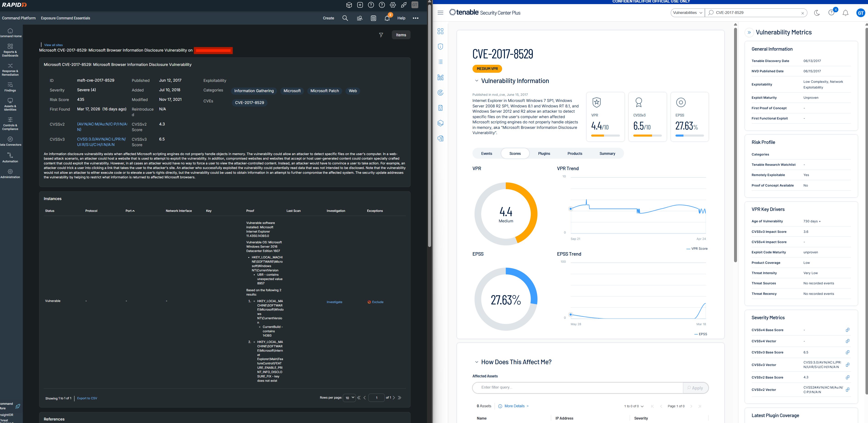868x423 pixels.
Task: Collapse How Does This Affect Me section
Action: (x=476, y=362)
